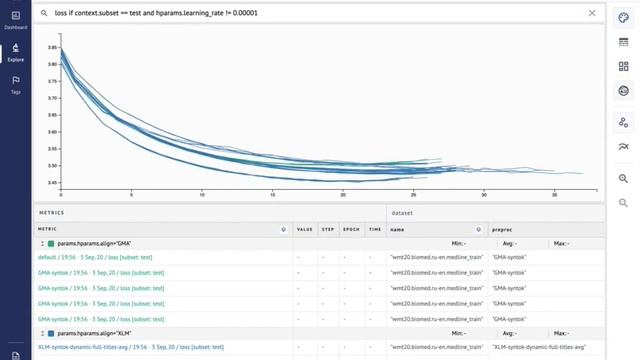Click the METRICS section header
Screen dimensions: 640x360
coord(52,213)
